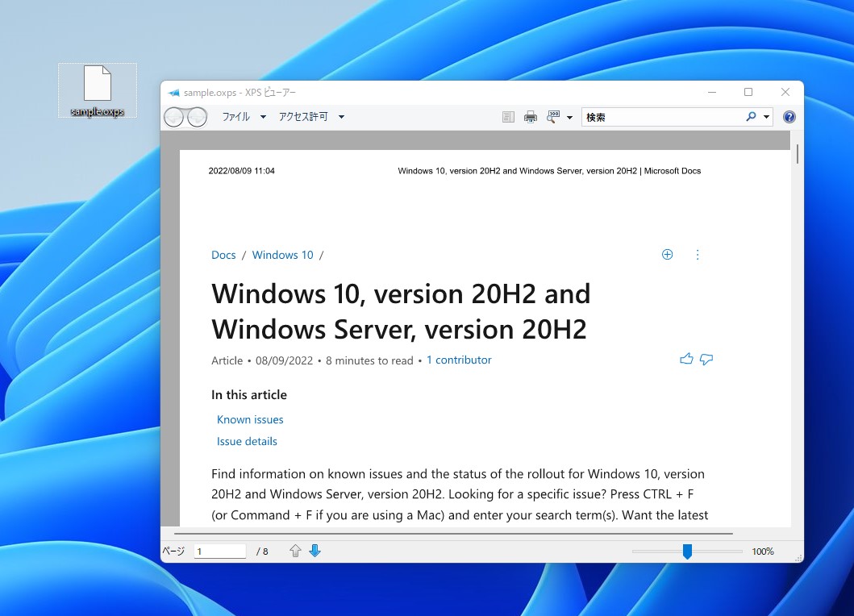Open the reading view layout icon
854x616 pixels.
coord(508,116)
